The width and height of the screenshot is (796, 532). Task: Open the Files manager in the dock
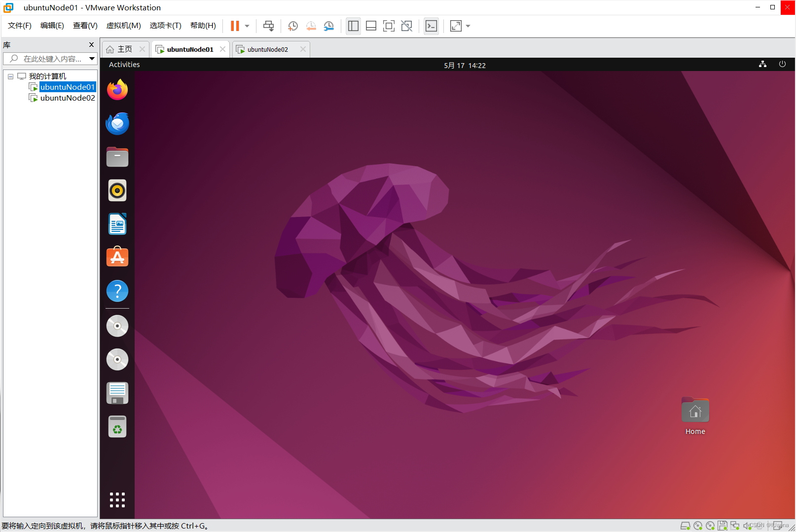117,157
